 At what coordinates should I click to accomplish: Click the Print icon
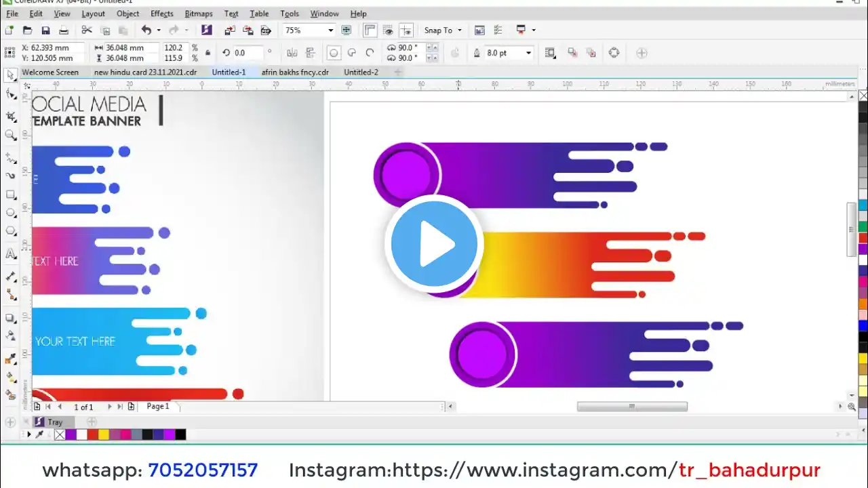pyautogui.click(x=64, y=30)
